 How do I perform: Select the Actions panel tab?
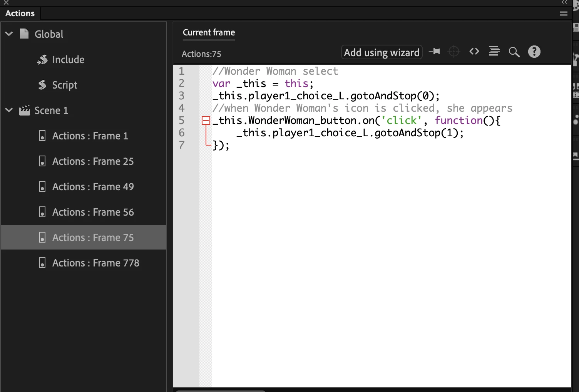20,13
